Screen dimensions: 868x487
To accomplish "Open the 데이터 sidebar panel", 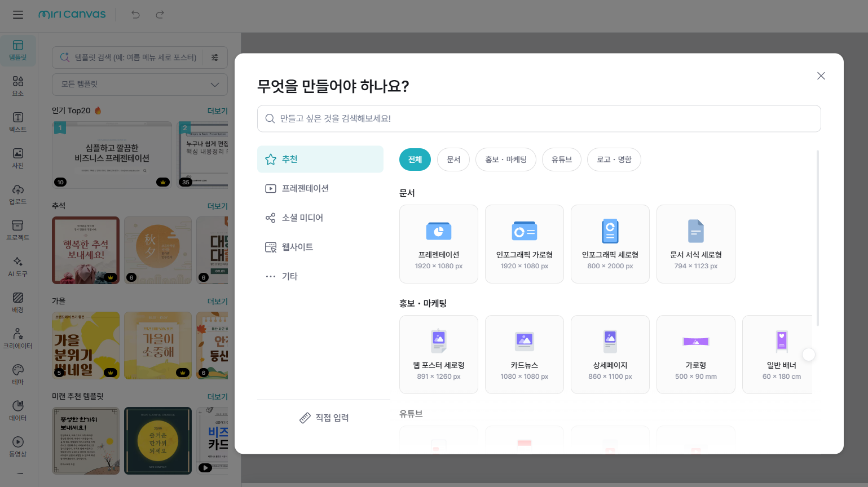I will point(18,410).
